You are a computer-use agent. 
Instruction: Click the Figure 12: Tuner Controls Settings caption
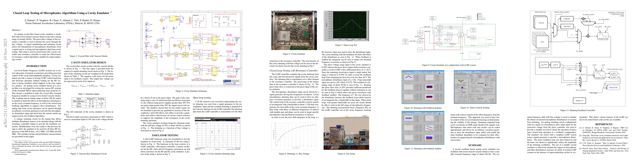(475, 108)
